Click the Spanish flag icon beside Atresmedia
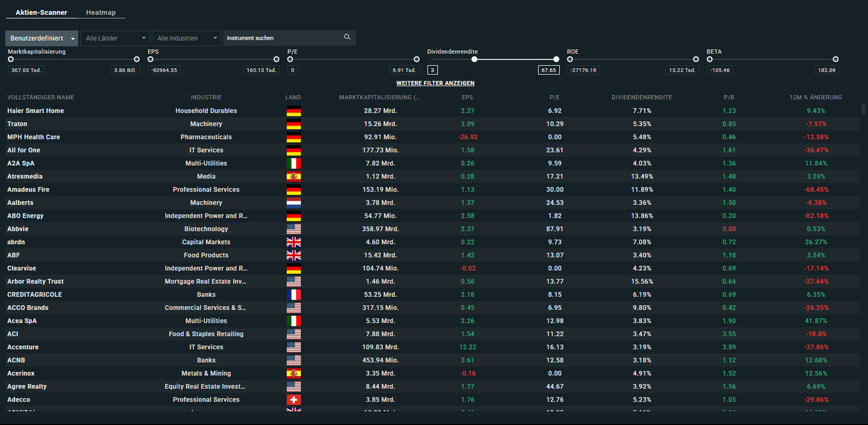868x425 pixels. 294,176
